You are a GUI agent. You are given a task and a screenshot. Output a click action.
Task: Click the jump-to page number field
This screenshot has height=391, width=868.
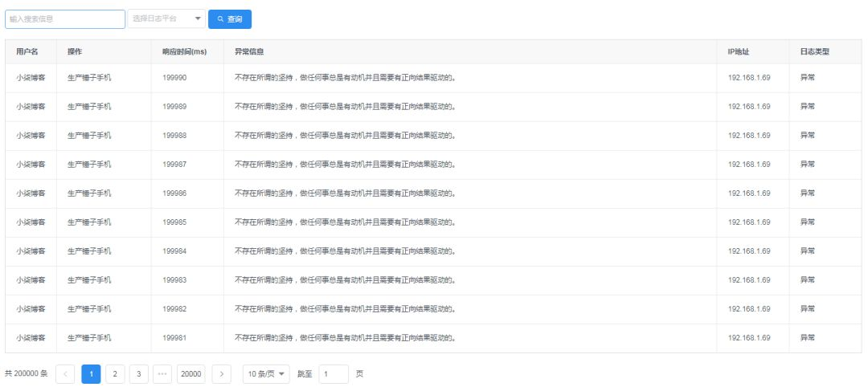tap(334, 374)
